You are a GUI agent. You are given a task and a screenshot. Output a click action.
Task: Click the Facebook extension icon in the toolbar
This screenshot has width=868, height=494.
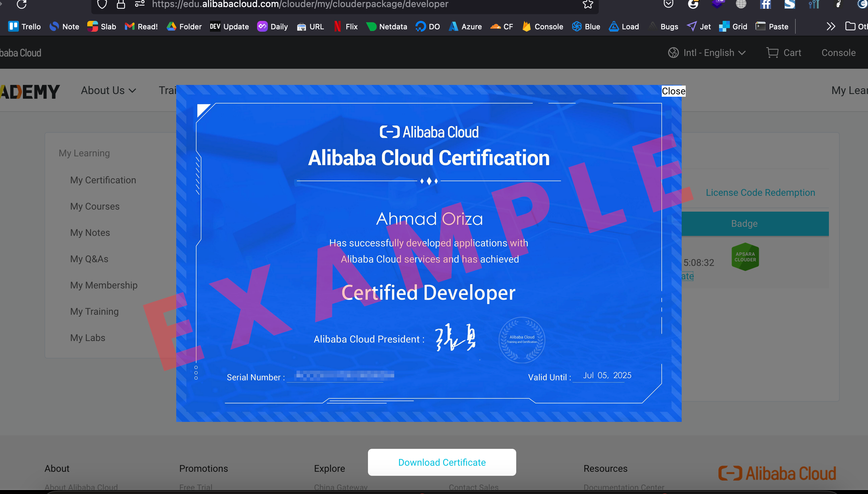coord(765,4)
